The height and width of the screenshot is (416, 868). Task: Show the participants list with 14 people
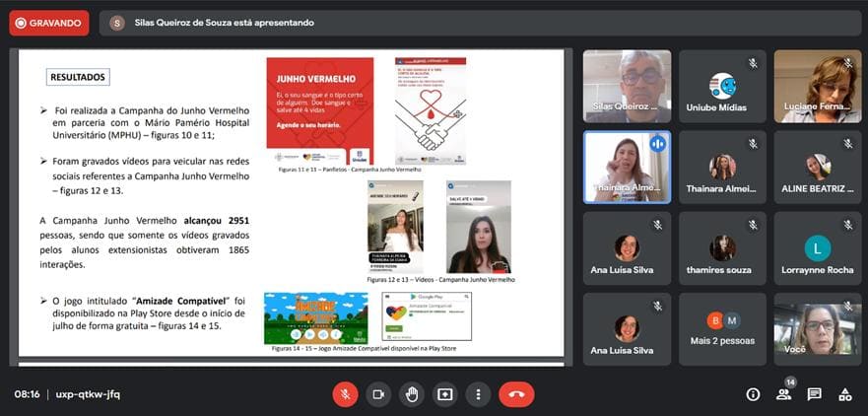[784, 394]
